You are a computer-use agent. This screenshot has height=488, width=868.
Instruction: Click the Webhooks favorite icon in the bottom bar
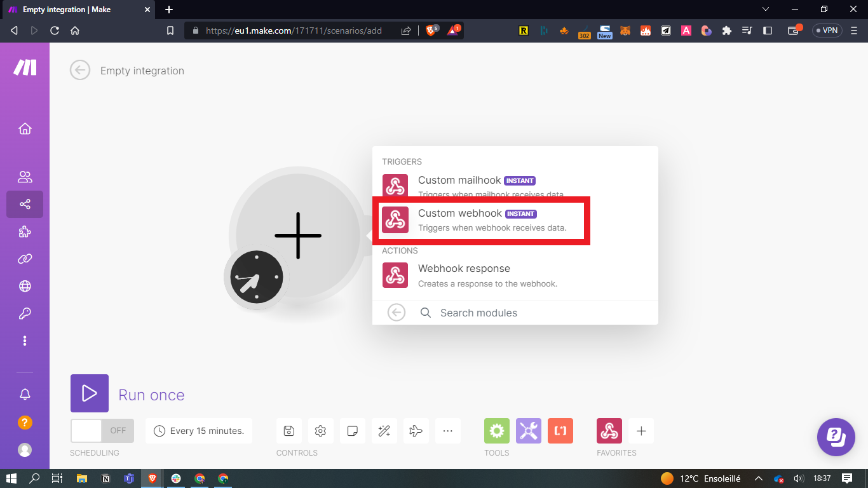(x=609, y=431)
